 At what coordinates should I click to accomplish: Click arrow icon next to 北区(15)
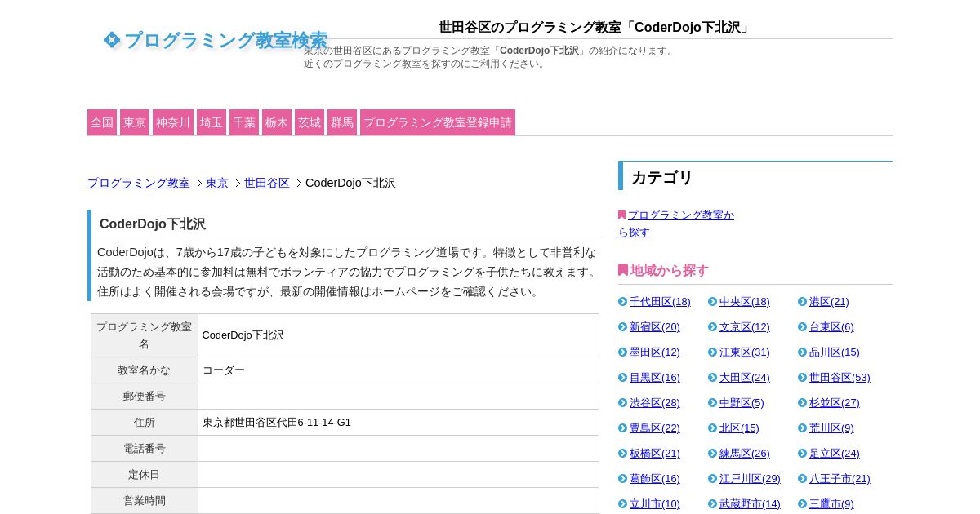point(713,428)
